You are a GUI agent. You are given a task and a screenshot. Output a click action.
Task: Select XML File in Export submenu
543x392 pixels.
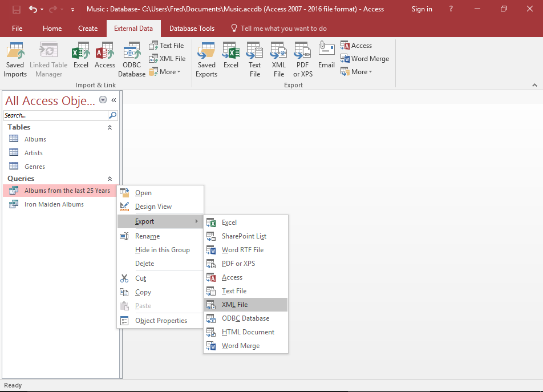[x=246, y=305]
